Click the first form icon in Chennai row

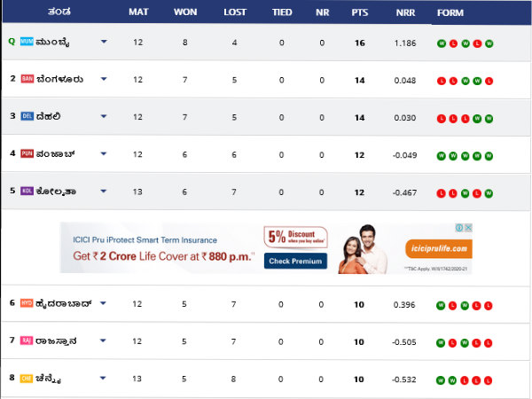[441, 380]
